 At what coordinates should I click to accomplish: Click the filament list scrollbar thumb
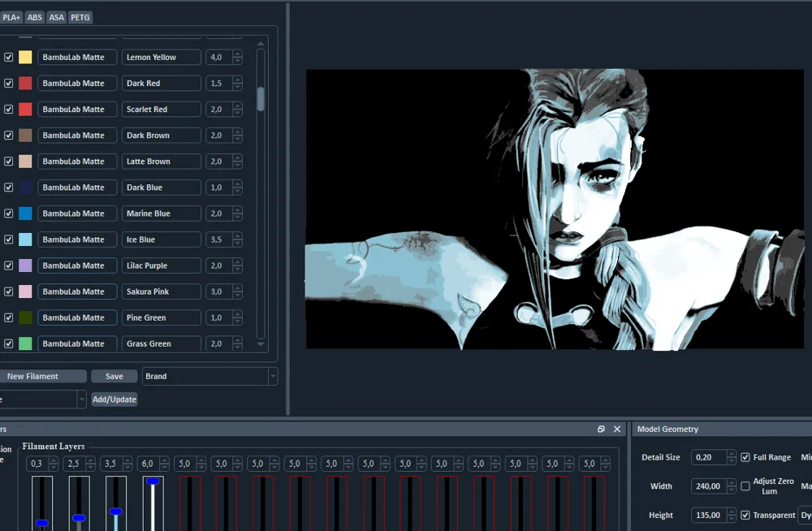(261, 98)
